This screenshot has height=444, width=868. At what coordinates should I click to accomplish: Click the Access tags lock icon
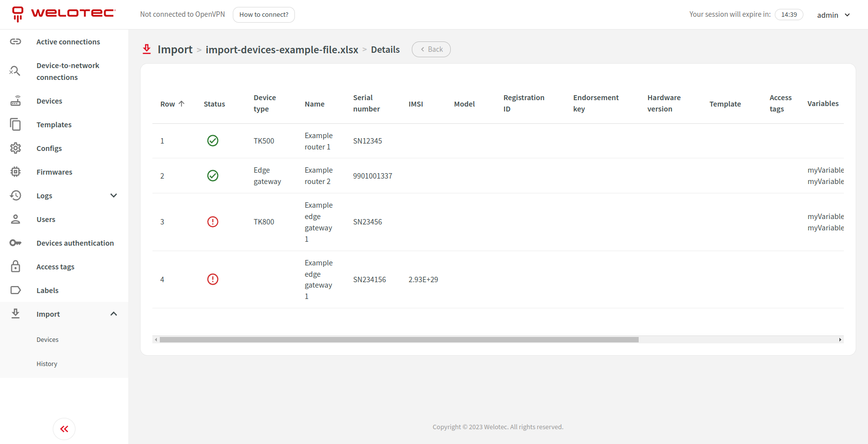pos(16,266)
